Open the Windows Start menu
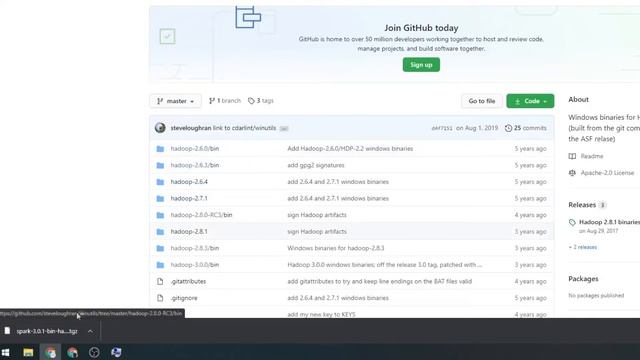 click(x=6, y=352)
